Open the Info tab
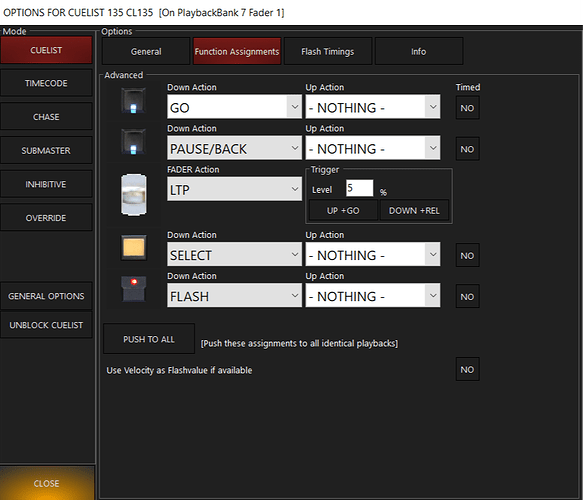583x500 pixels. click(x=419, y=51)
